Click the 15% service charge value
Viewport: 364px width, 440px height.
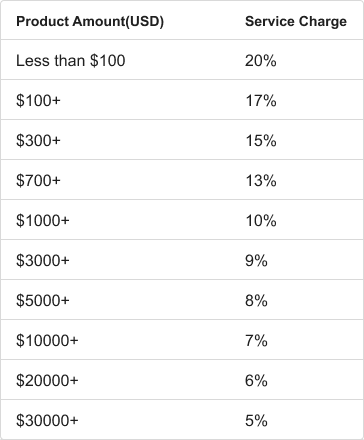click(x=261, y=141)
